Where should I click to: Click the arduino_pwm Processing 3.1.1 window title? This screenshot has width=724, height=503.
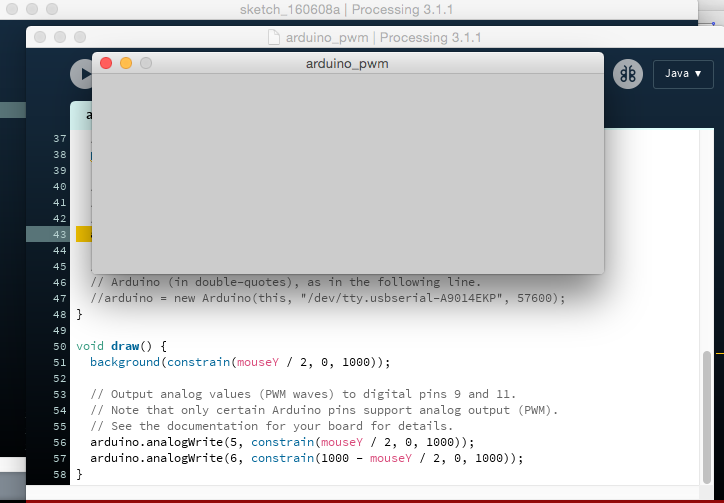pyautogui.click(x=383, y=37)
